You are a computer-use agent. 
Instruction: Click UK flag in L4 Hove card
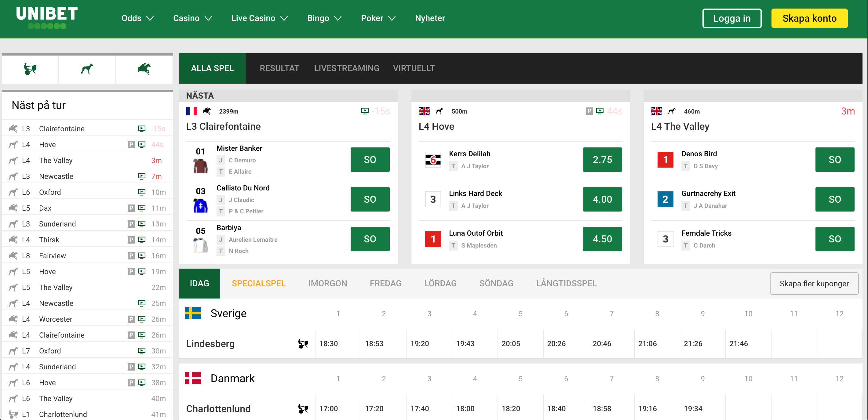point(424,111)
